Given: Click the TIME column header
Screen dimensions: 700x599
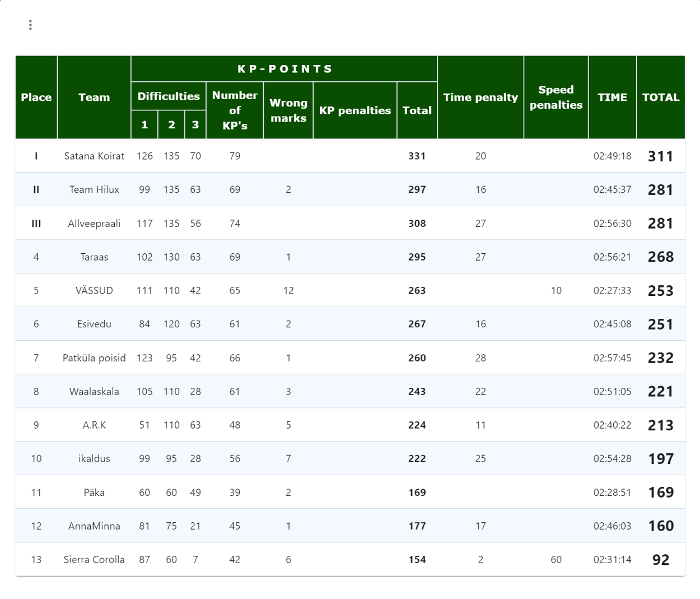Looking at the screenshot, I should (x=612, y=97).
